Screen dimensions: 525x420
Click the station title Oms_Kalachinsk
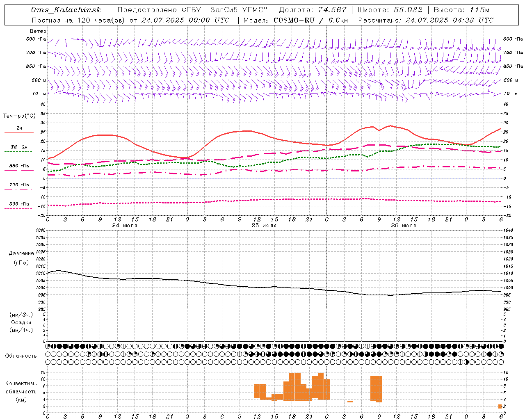click(66, 10)
